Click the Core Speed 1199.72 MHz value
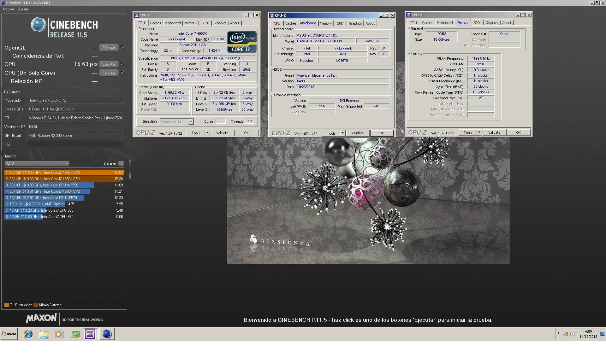Viewport: 606px width, 364px height. (174, 93)
